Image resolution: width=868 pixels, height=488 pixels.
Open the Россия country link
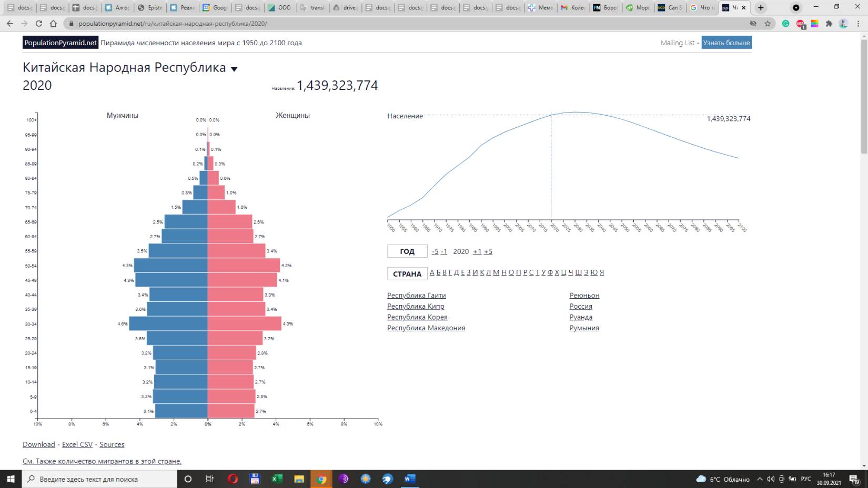[x=580, y=306]
